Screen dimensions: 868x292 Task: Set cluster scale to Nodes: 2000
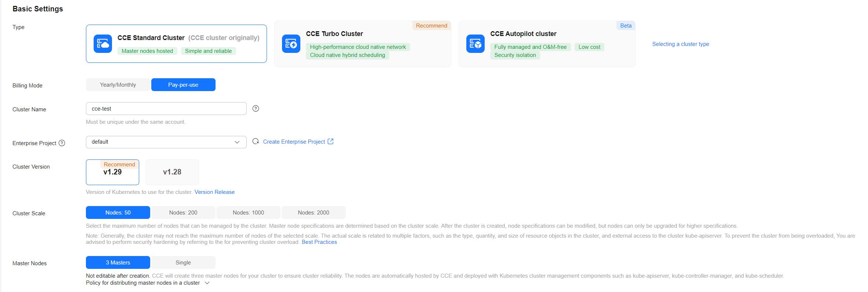pyautogui.click(x=314, y=213)
